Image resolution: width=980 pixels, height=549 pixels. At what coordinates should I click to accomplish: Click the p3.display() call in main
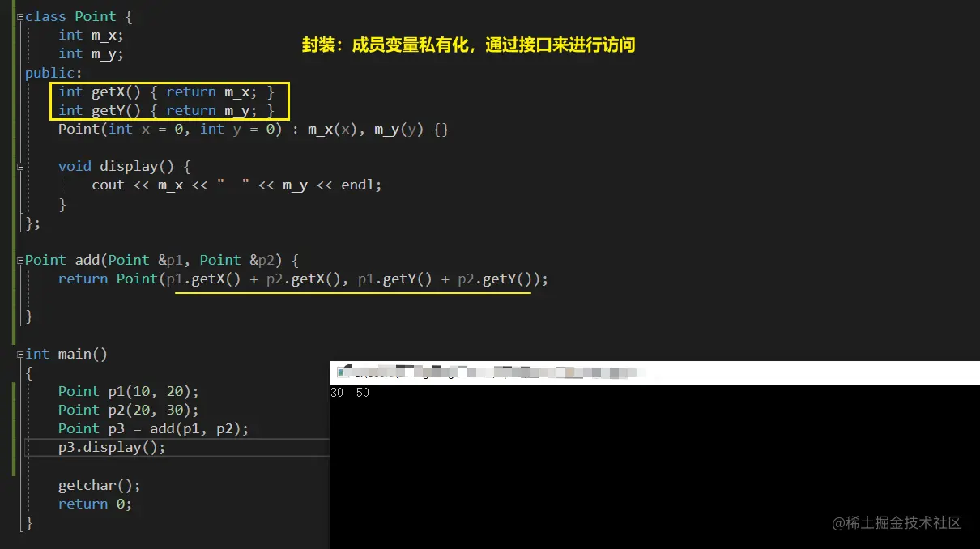coord(111,447)
